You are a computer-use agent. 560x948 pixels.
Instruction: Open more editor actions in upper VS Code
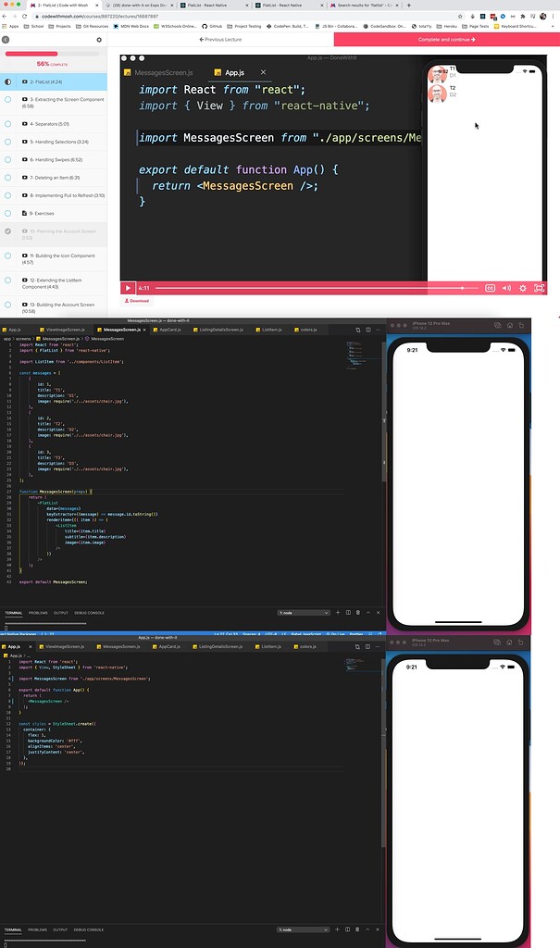click(379, 331)
